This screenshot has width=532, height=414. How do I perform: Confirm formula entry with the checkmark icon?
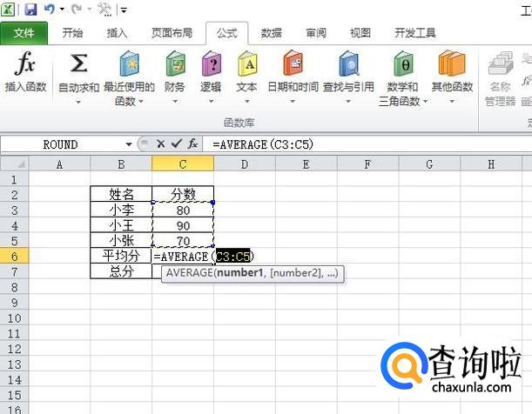point(177,144)
